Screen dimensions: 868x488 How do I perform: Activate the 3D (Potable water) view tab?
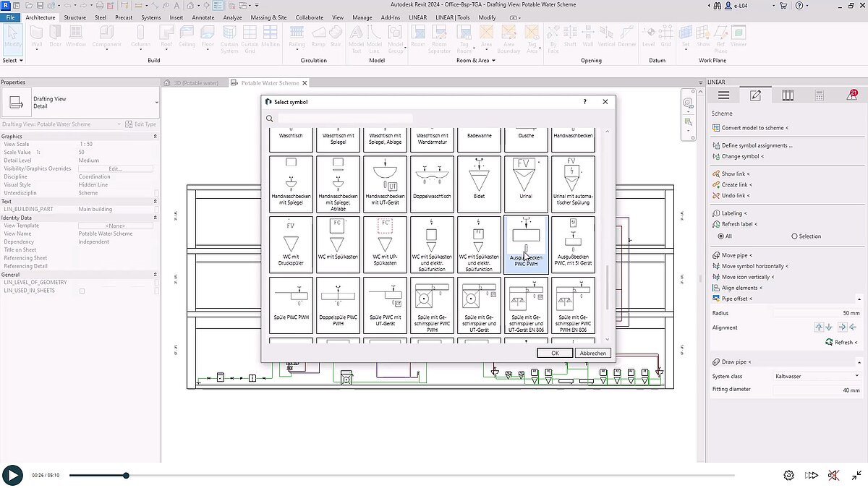(194, 83)
